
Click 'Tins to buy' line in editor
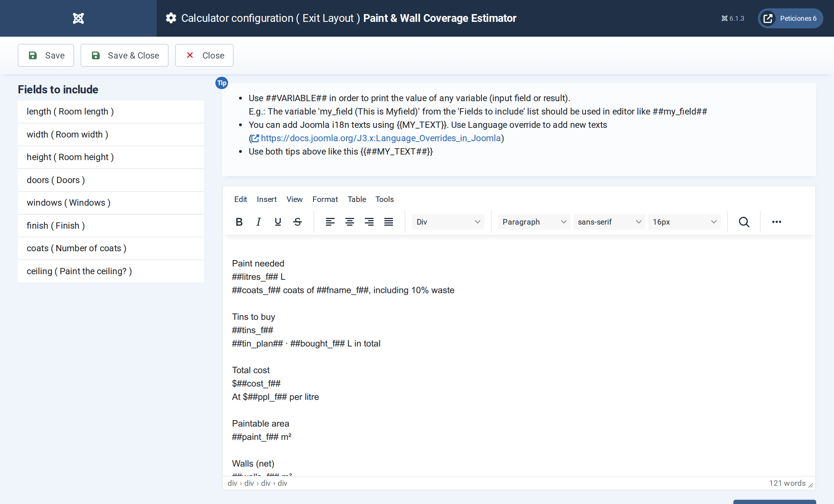(x=254, y=317)
